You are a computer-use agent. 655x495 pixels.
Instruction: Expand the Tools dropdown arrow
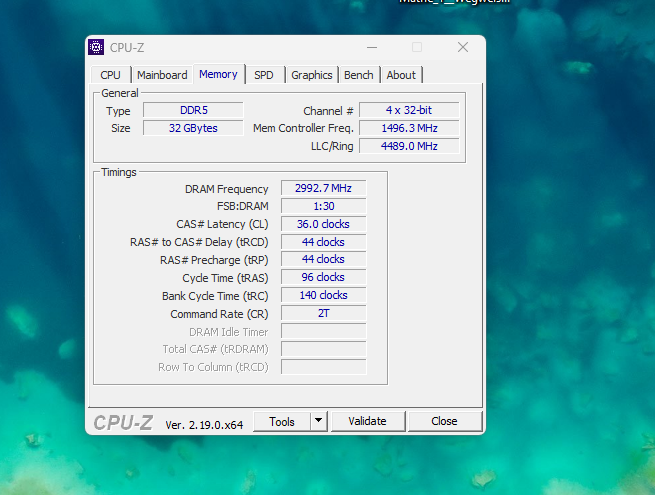(319, 421)
